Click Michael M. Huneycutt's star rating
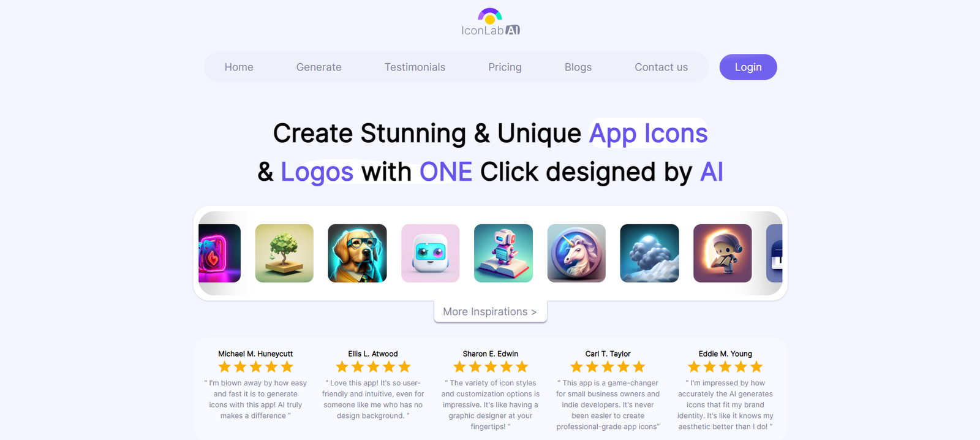Screen dimensions: 980x440 pyautogui.click(x=255, y=366)
